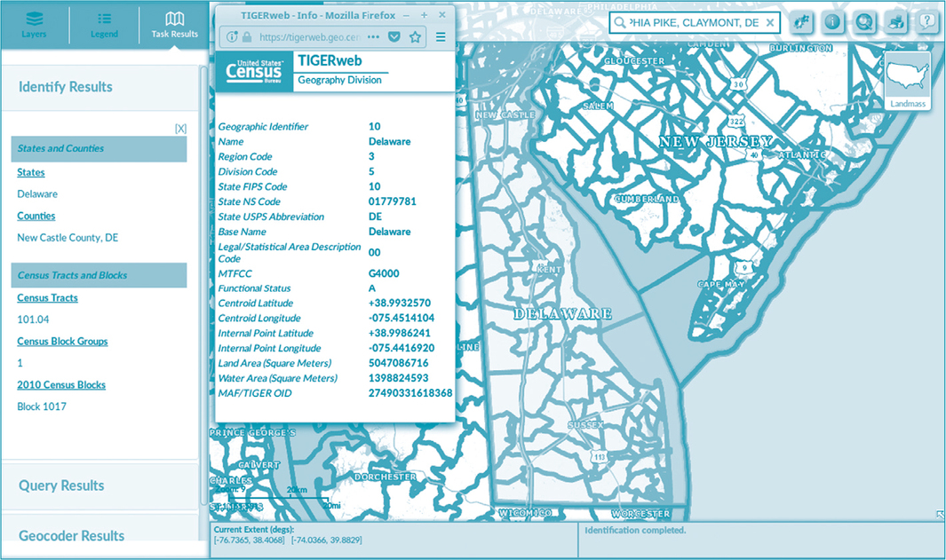This screenshot has height=560, width=946.
Task: Clear the address search box text
Action: click(769, 23)
